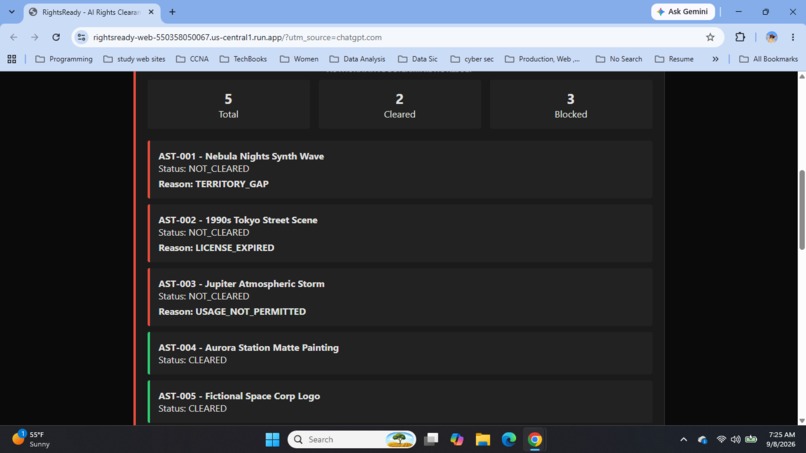This screenshot has height=453, width=806.
Task: Open the TechBooks bookmark folder
Action: point(243,59)
